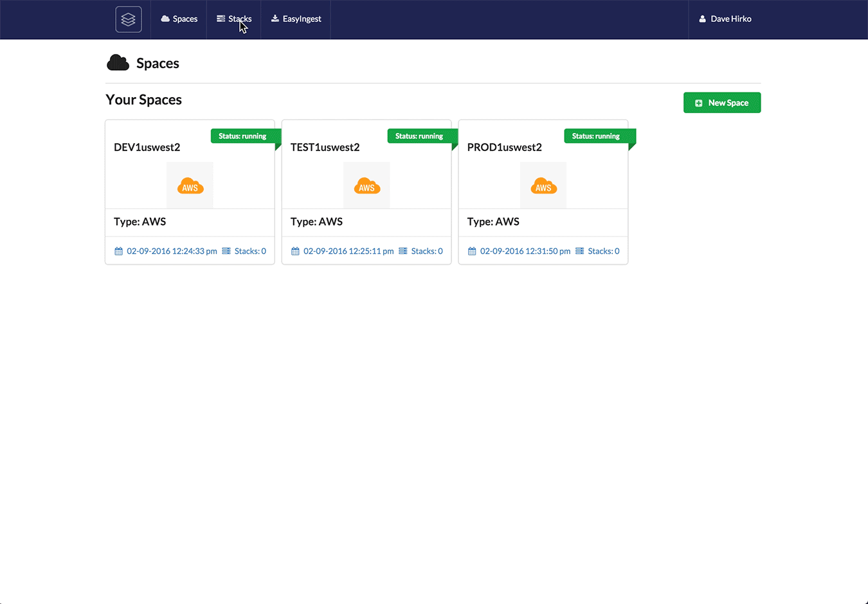868x604 pixels.
Task: Click Stacks: 0 in the DEV1uswest2 card
Action: click(x=250, y=251)
